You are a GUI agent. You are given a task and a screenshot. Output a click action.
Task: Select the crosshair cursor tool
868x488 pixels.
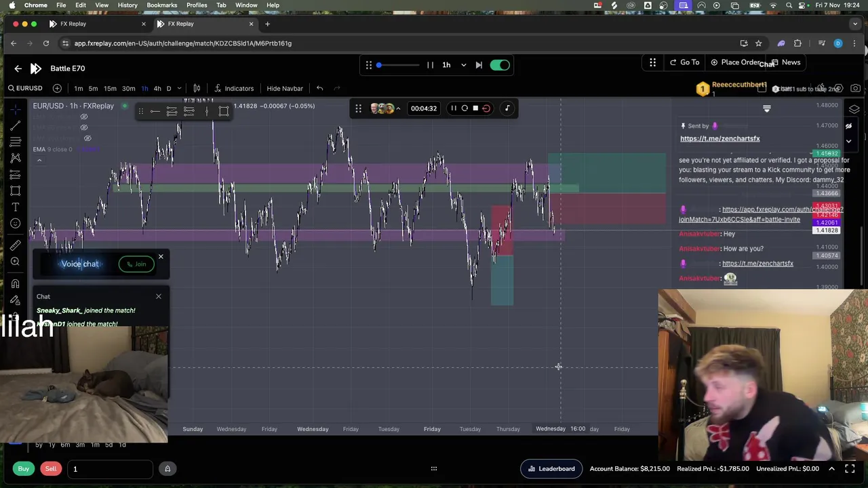click(x=16, y=108)
